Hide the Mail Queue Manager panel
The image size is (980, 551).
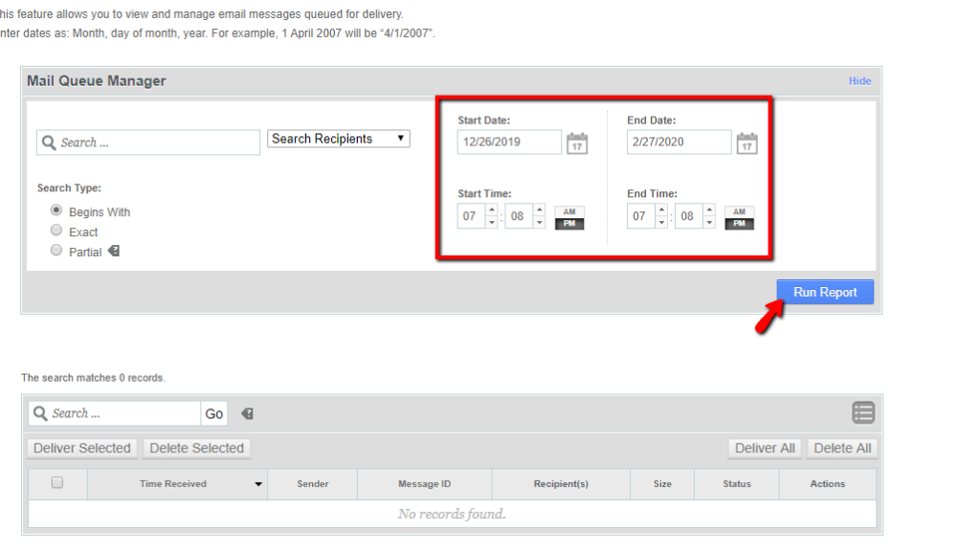click(859, 81)
